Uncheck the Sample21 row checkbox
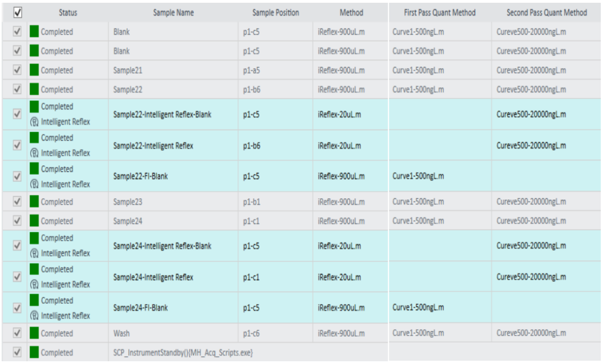Viewport: 603px width, 364px height. pos(17,70)
